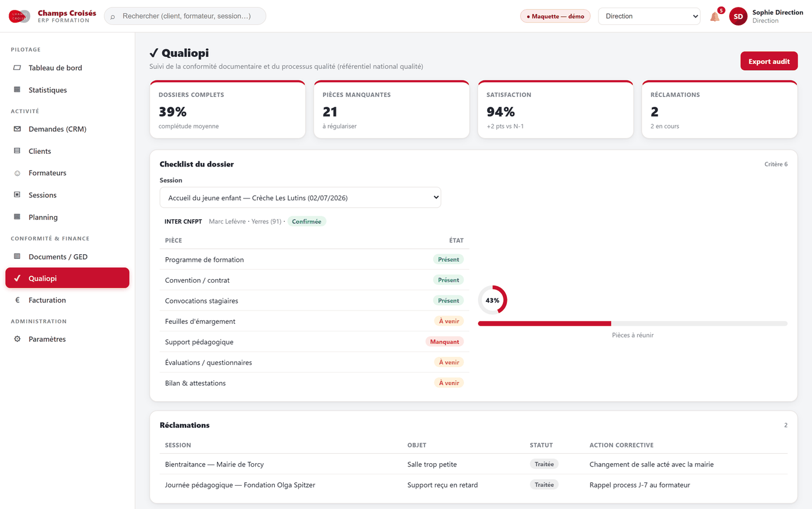Image resolution: width=812 pixels, height=509 pixels.
Task: Click the Statistiques grid icon
Action: 17,90
